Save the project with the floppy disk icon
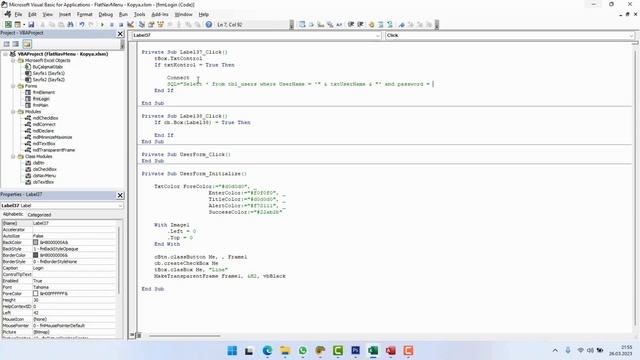The image size is (640, 360). coord(31,24)
